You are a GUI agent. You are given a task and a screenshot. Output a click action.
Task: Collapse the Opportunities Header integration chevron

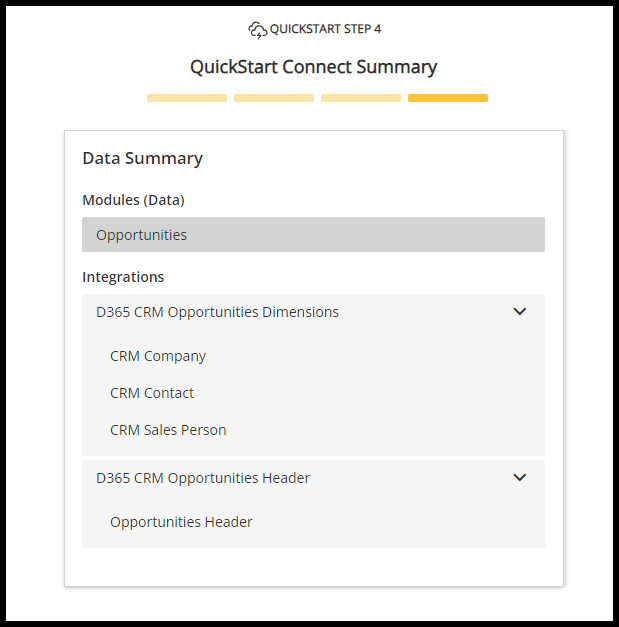pyautogui.click(x=519, y=478)
